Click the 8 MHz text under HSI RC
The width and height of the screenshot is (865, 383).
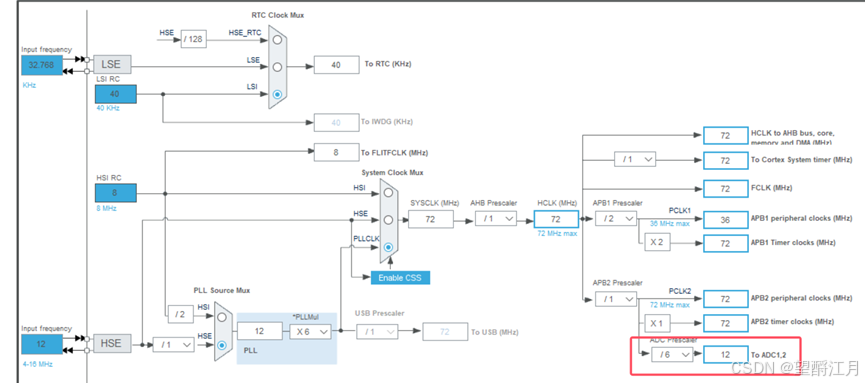106,209
